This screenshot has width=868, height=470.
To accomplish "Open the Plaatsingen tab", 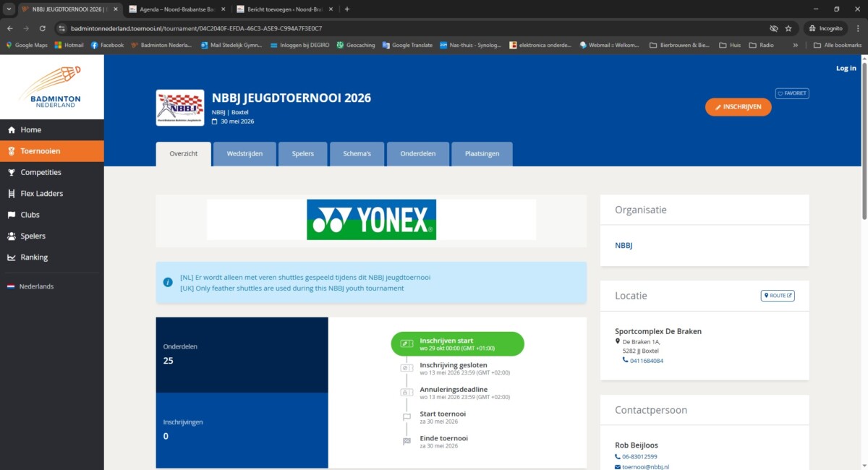I will [482, 154].
